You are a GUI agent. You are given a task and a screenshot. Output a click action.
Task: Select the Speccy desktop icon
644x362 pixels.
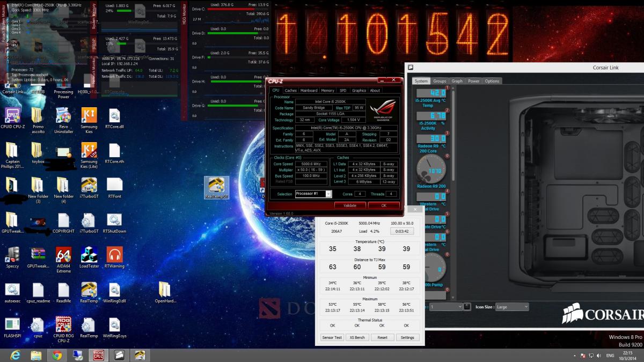pos(12,258)
